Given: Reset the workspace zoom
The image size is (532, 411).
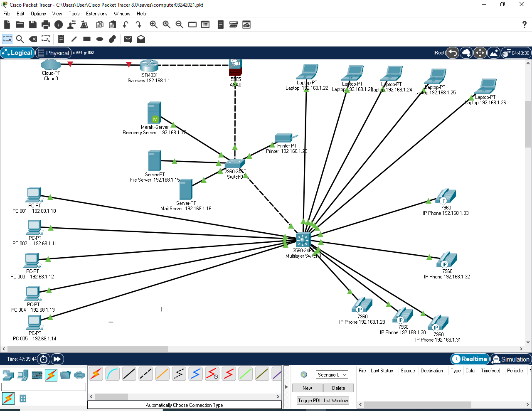Looking at the screenshot, I should [167, 25].
